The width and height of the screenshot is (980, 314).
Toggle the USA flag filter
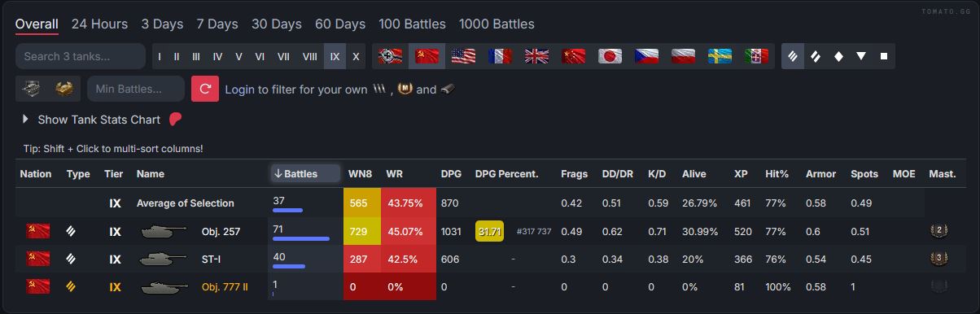click(463, 56)
